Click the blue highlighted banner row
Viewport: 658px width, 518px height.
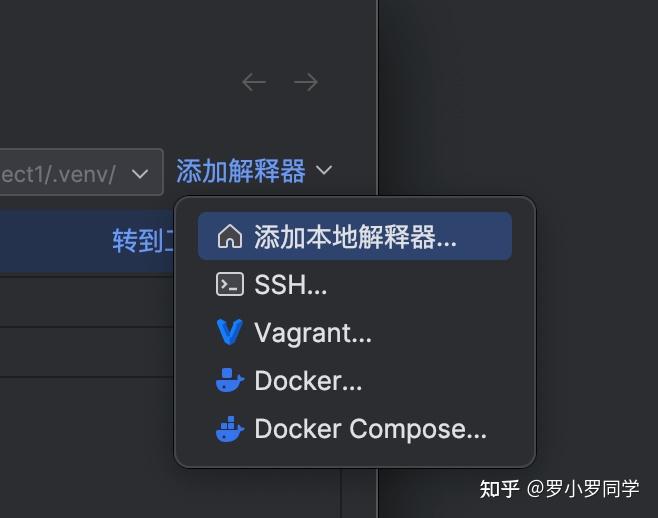point(87,241)
